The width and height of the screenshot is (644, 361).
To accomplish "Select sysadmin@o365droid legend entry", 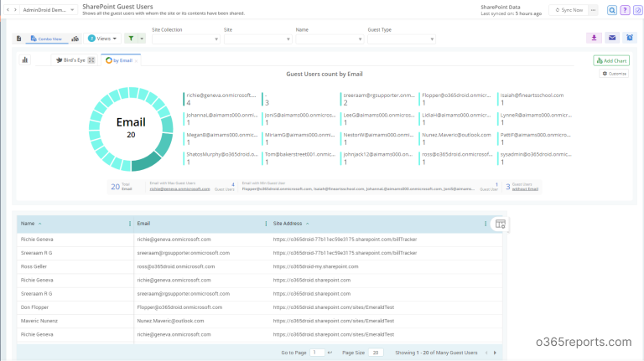I will tap(534, 158).
